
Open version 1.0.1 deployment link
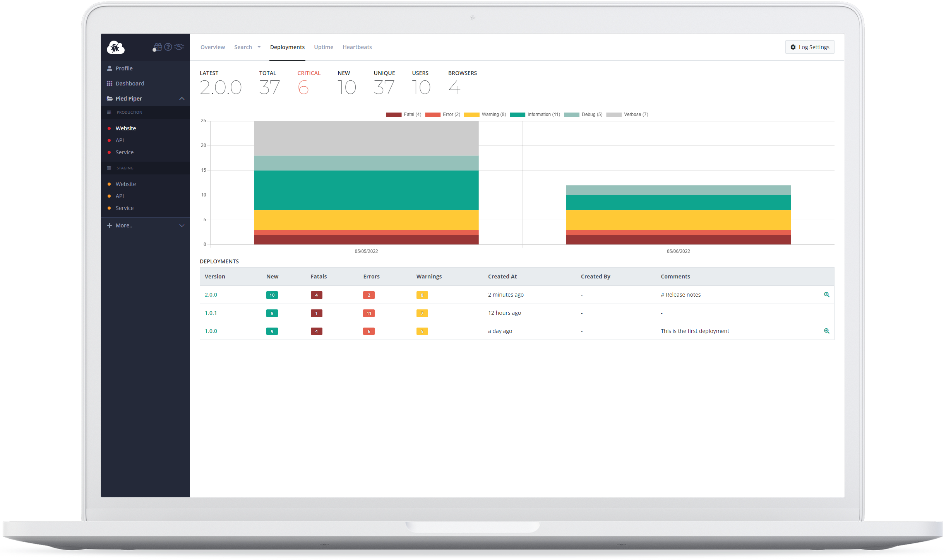click(211, 313)
